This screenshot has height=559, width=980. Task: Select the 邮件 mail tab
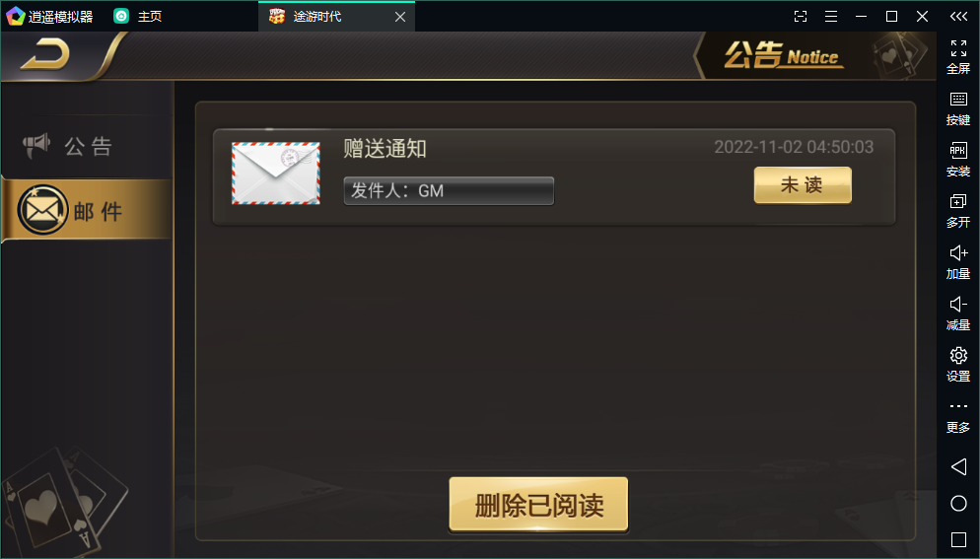(87, 210)
